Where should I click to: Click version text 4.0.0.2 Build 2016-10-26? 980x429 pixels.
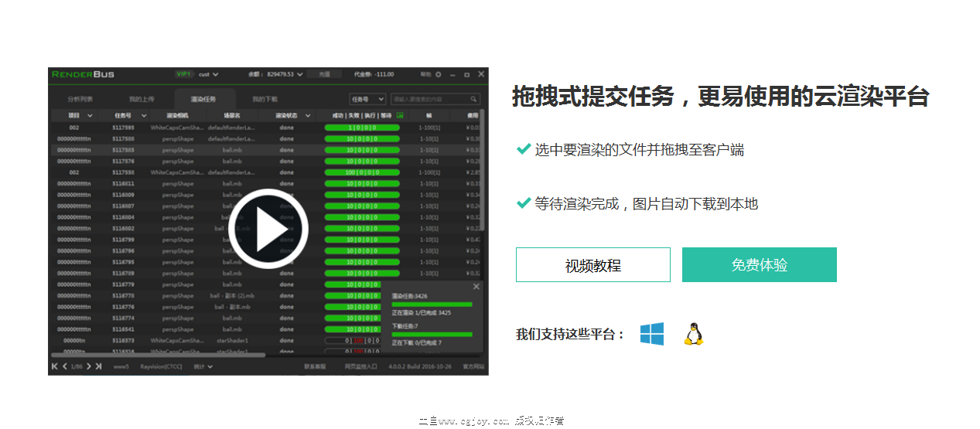coord(420,366)
